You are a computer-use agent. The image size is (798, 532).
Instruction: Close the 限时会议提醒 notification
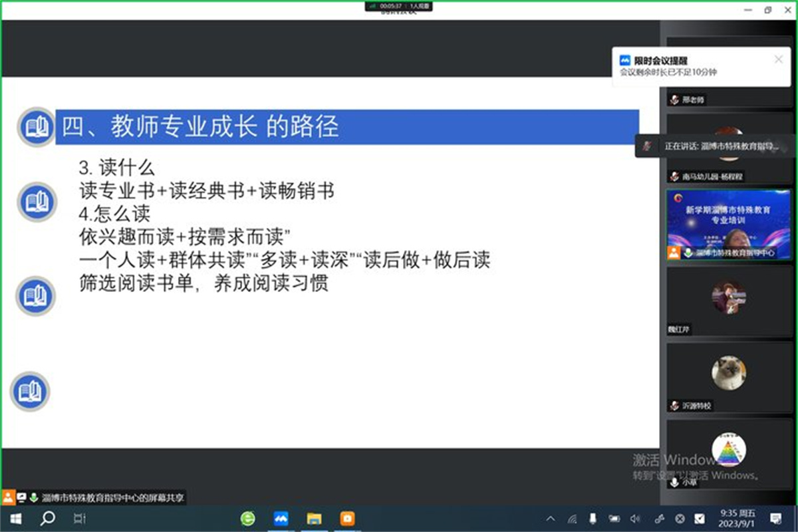[779, 59]
